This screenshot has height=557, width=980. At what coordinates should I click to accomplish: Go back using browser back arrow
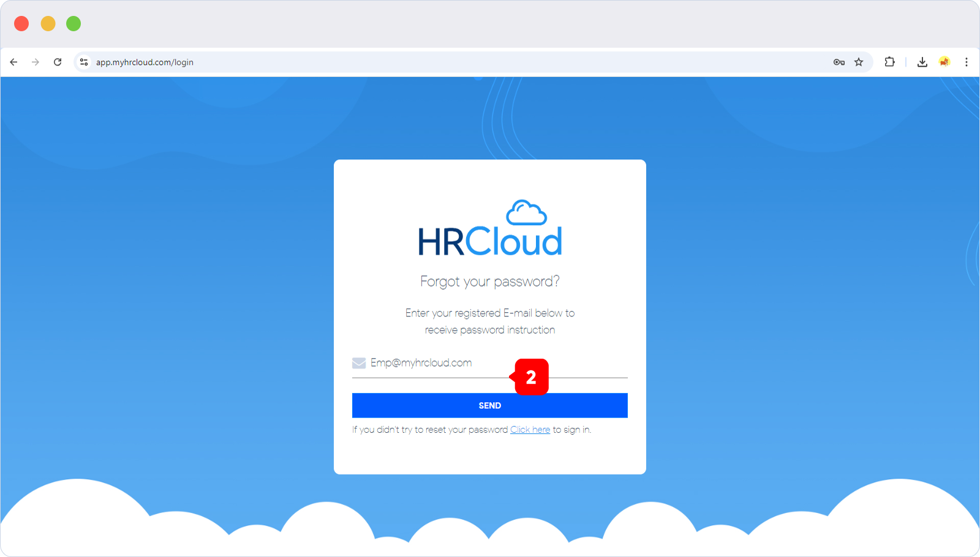tap(13, 62)
